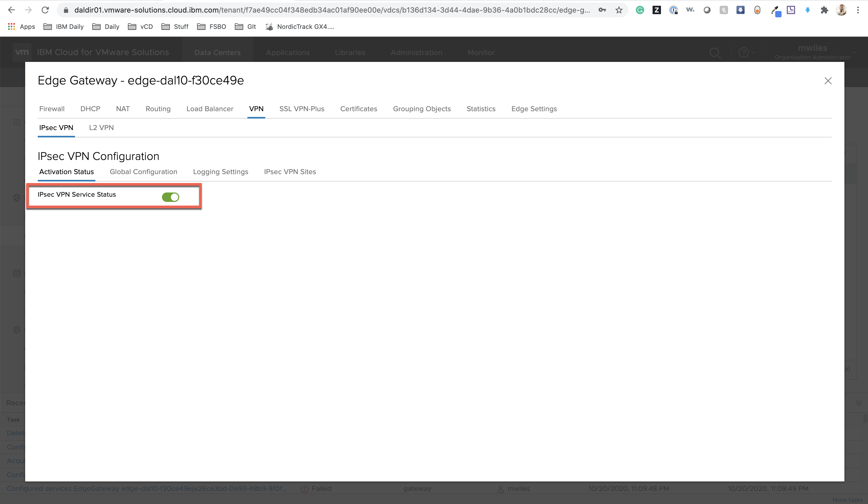This screenshot has height=504, width=868.
Task: Close the Edge Gateway dialog
Action: click(x=828, y=81)
